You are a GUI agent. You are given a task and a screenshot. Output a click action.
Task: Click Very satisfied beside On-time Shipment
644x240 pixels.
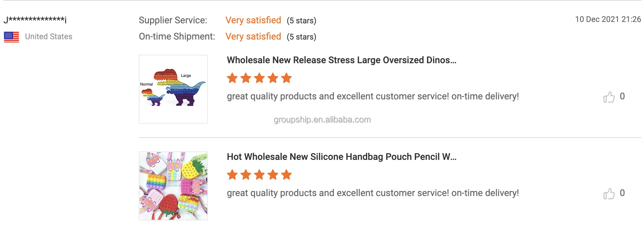click(253, 37)
